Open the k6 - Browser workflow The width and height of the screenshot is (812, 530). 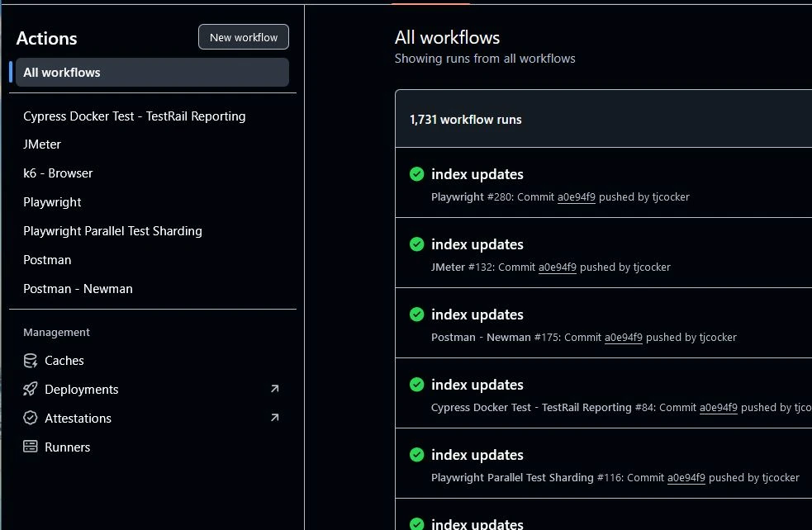(x=58, y=173)
